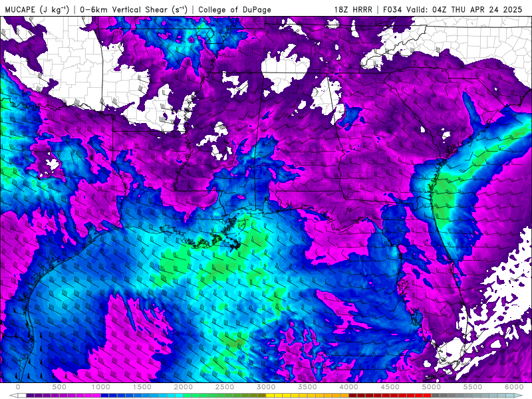532x399 pixels.
Task: Click the Valid: 04Z THU APR 24 2025 text
Action: (464, 9)
